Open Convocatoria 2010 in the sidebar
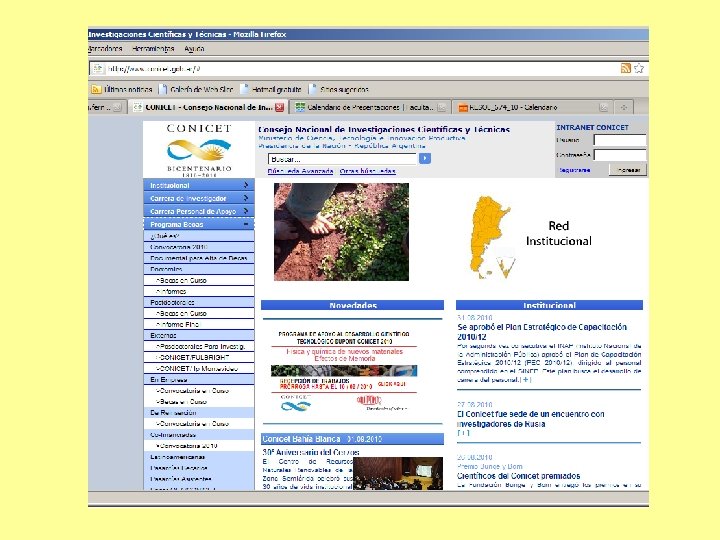 point(198,247)
